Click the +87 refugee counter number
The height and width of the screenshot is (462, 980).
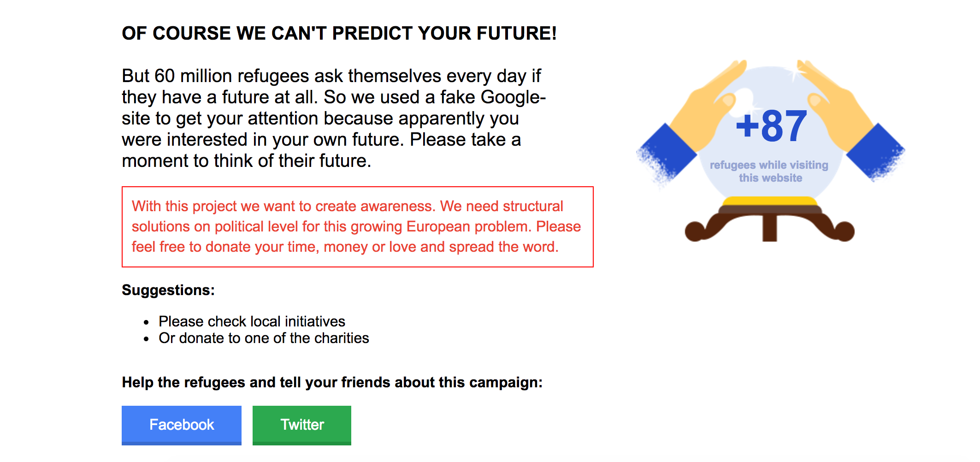(771, 126)
